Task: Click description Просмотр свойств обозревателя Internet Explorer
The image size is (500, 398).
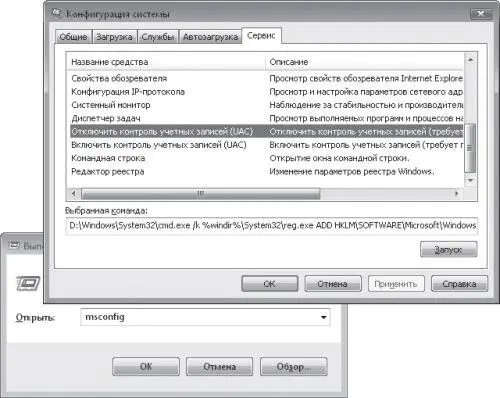Action: point(366,79)
